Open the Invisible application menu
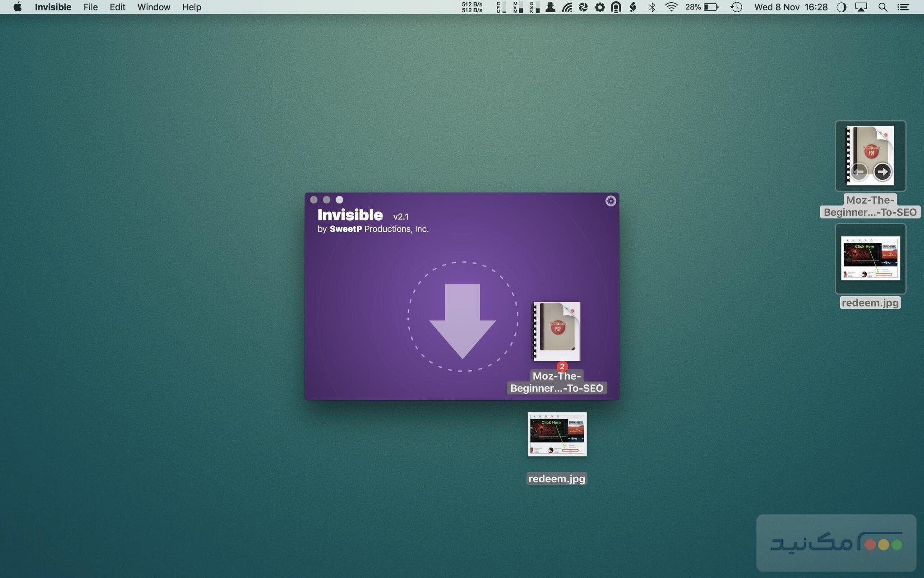The width and height of the screenshot is (924, 578). point(53,7)
